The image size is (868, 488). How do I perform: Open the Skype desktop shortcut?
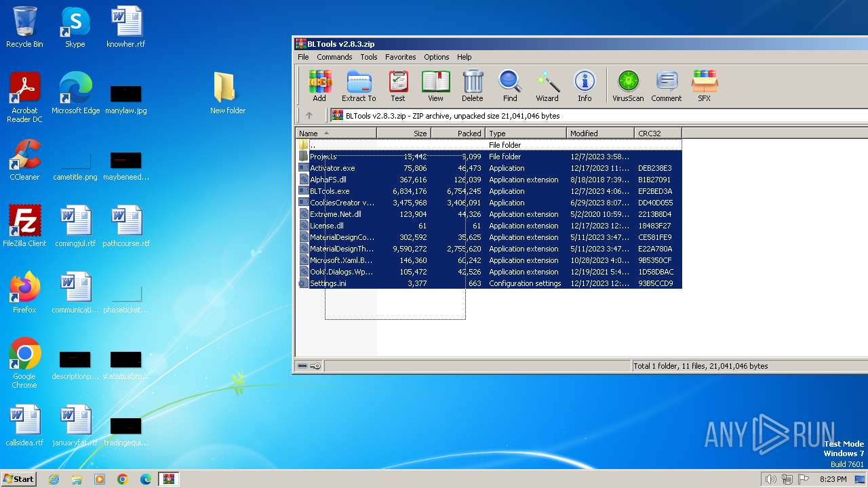[x=75, y=27]
